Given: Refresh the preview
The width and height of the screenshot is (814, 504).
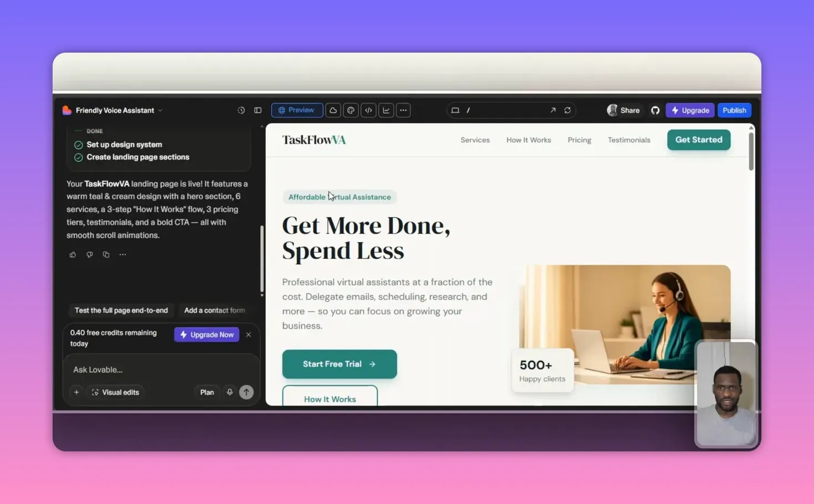Looking at the screenshot, I should [x=568, y=110].
